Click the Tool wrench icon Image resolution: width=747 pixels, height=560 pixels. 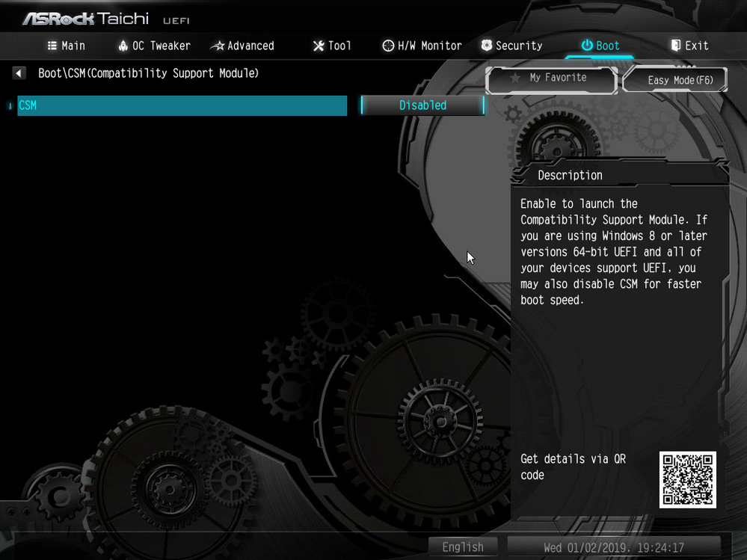point(319,46)
